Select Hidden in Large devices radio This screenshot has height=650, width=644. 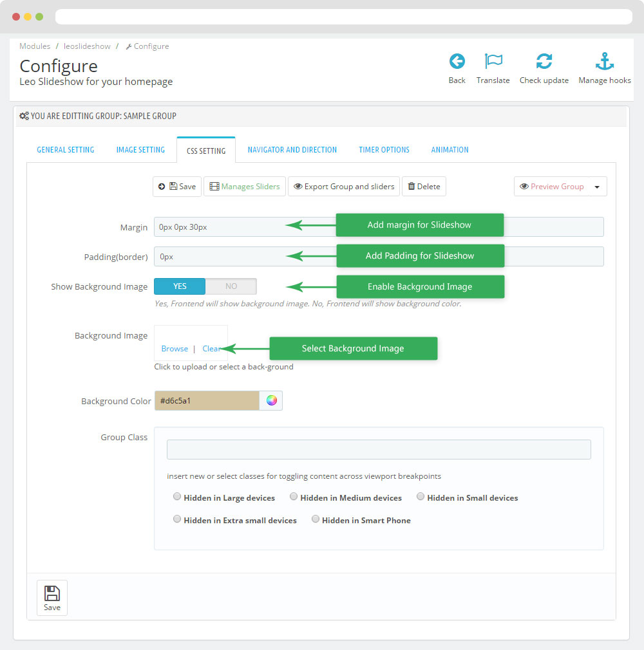(177, 496)
